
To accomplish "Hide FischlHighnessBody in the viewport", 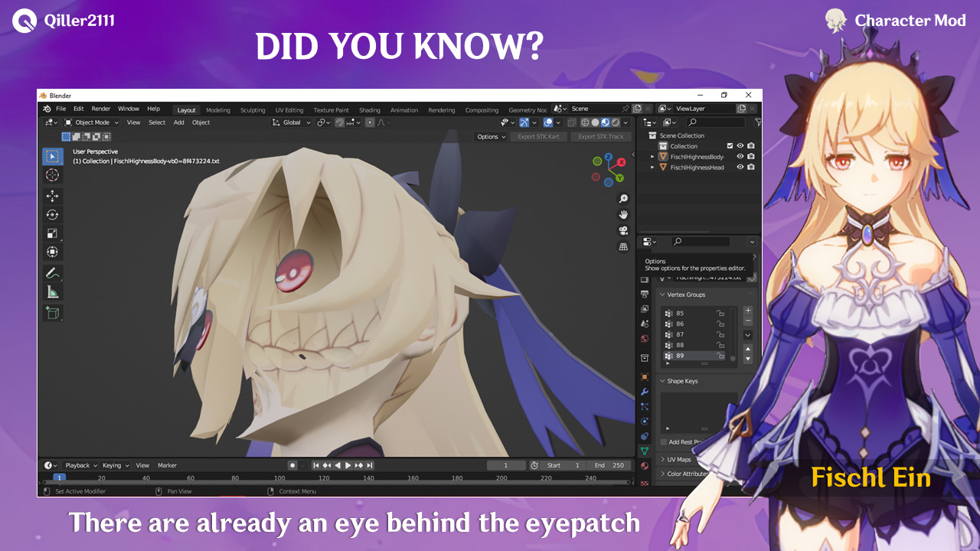I will click(x=739, y=156).
